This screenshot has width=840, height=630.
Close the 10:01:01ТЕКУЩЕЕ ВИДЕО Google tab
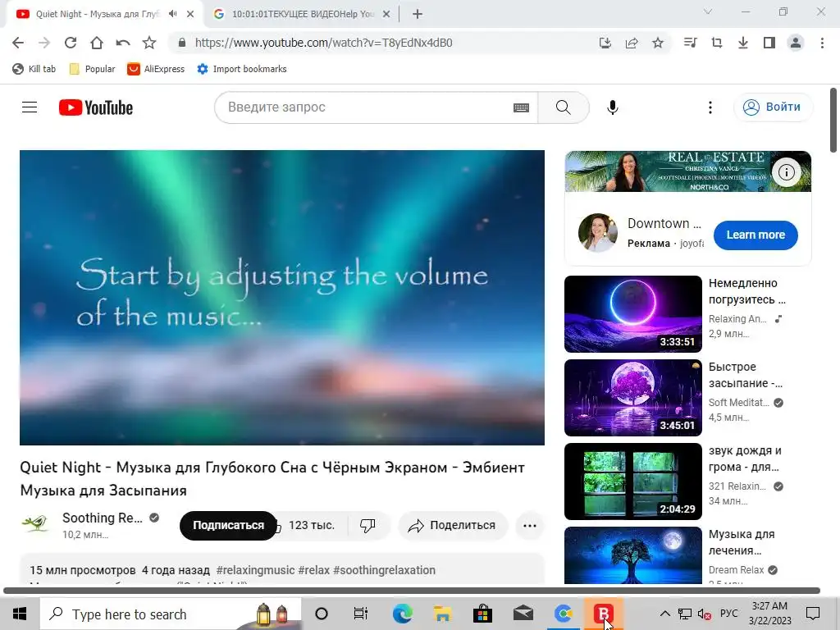pos(386,14)
